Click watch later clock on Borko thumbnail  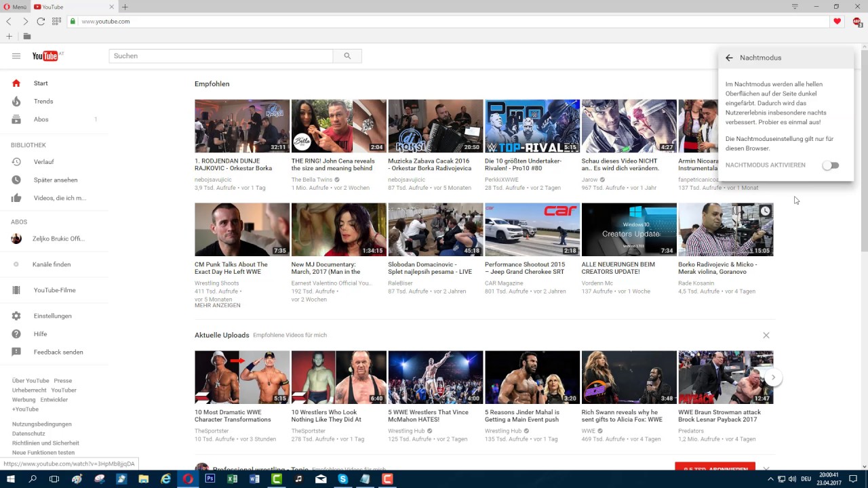click(x=765, y=211)
